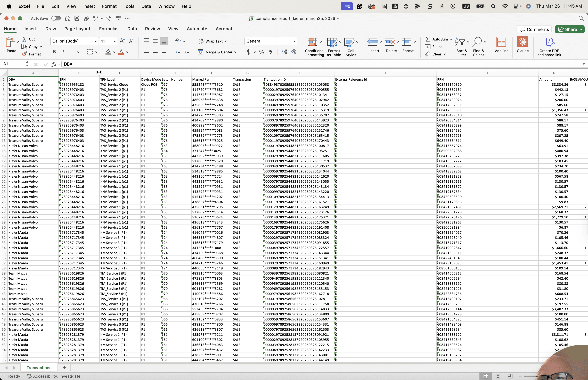Switch to the Formulas ribbon tab
The image size is (588, 380).
109,29
